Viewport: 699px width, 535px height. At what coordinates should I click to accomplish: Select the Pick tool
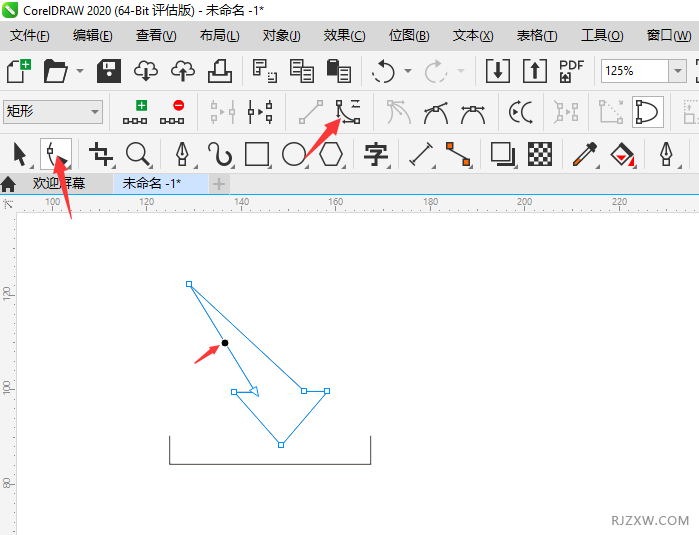coord(20,154)
